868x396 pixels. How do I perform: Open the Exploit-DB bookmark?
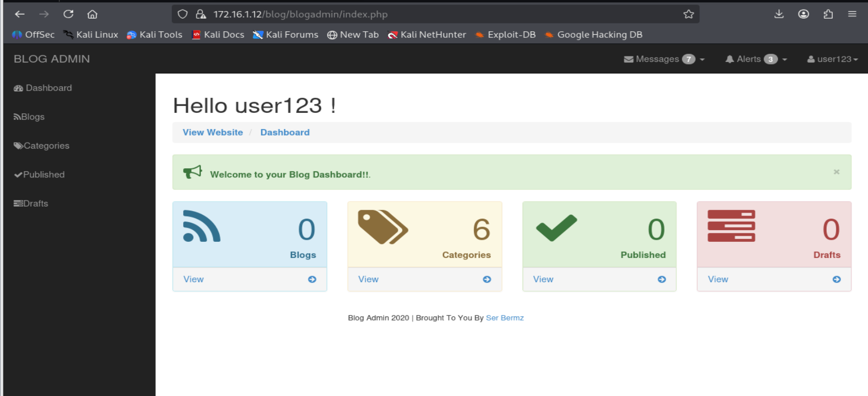coord(505,34)
